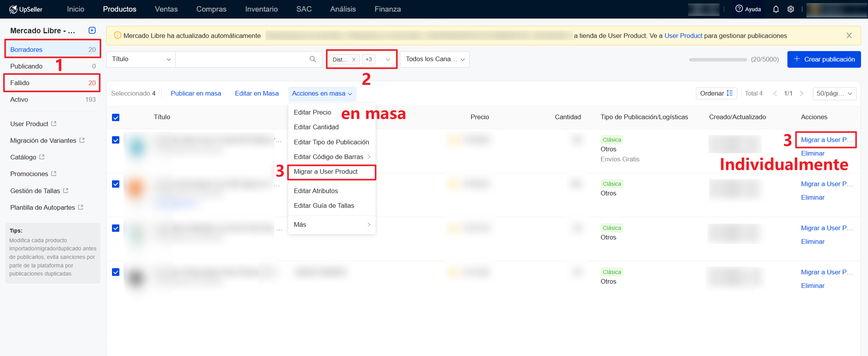
Task: Uncheck the third listing row checkbox
Action: pyautogui.click(x=115, y=228)
